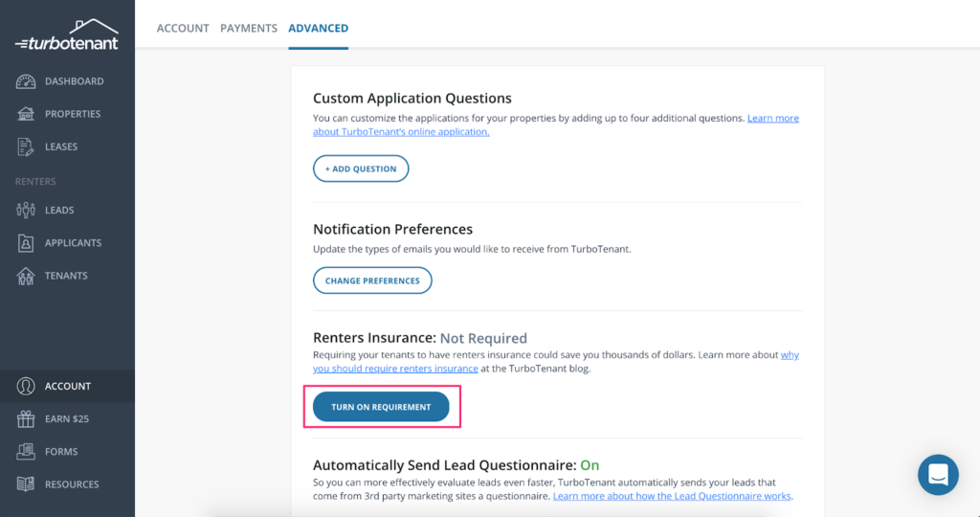Click the Dashboard gauge icon
The height and width of the screenshot is (517, 980).
26,81
